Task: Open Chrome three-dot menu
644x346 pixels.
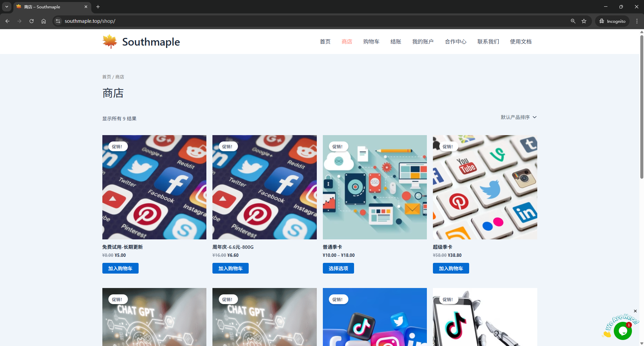Action: point(637,21)
